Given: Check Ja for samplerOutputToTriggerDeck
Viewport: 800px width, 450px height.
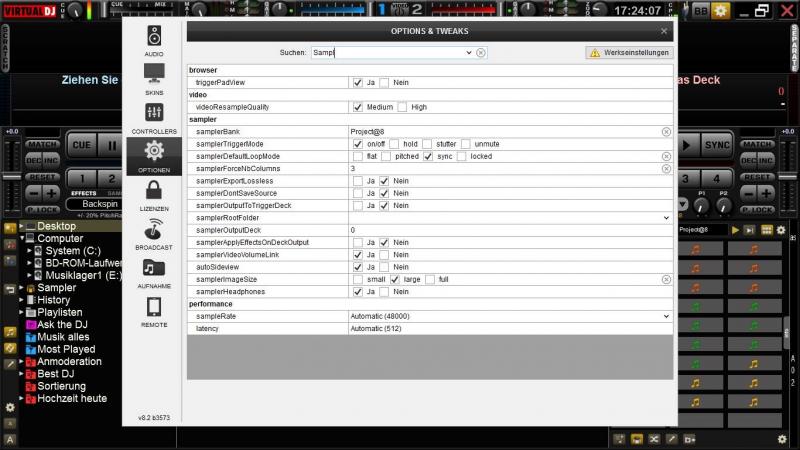Looking at the screenshot, I should click(358, 206).
